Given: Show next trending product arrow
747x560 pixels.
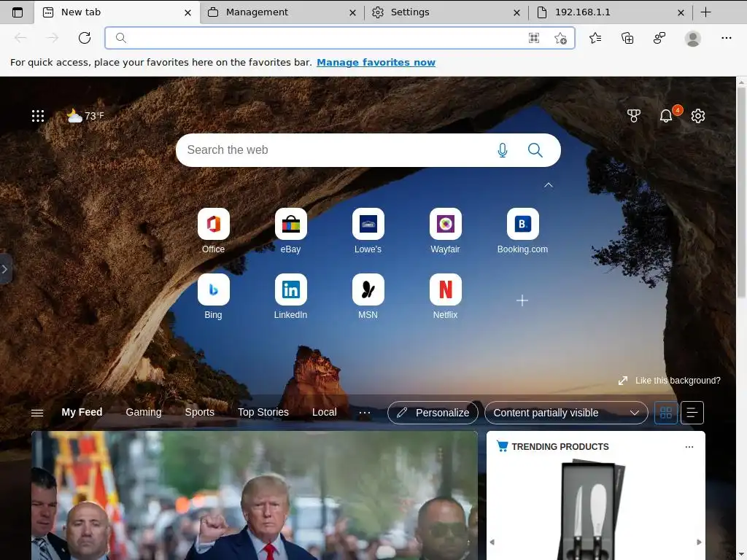Looking at the screenshot, I should click(x=699, y=542).
